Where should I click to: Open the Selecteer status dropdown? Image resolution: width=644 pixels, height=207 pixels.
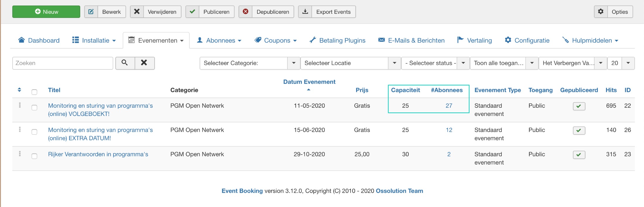435,63
